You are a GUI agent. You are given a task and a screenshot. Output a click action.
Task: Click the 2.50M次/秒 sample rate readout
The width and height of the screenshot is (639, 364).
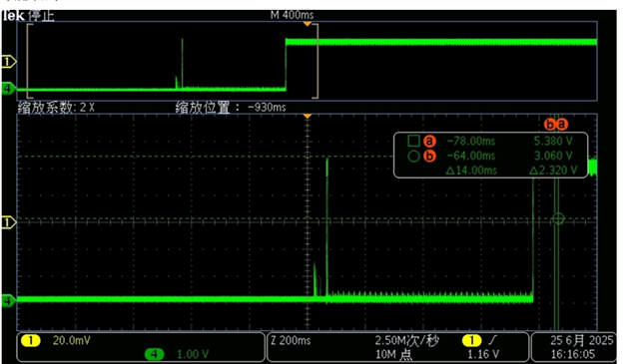[406, 340]
